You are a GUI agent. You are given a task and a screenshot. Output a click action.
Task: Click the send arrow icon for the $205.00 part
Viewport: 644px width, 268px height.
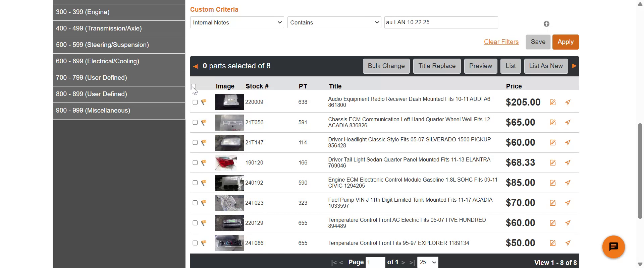568,102
